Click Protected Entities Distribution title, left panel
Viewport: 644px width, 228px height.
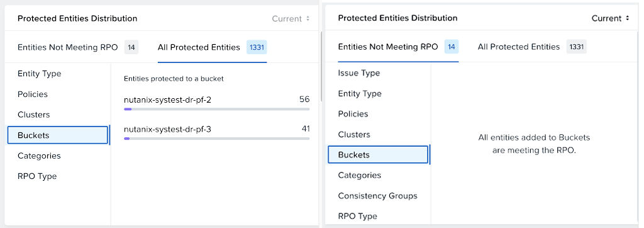(77, 18)
